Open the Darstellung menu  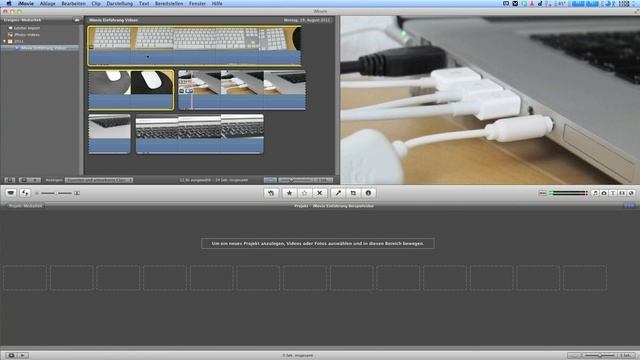coord(120,3)
